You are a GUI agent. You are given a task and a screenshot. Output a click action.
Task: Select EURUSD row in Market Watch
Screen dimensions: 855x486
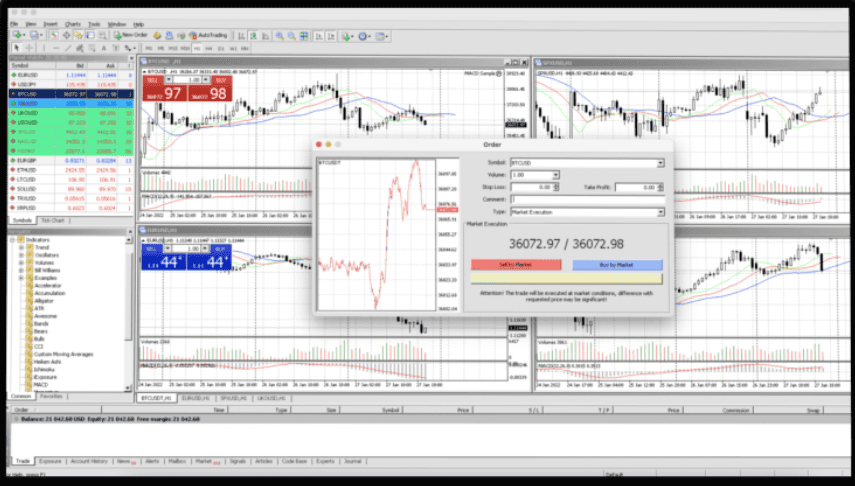71,75
